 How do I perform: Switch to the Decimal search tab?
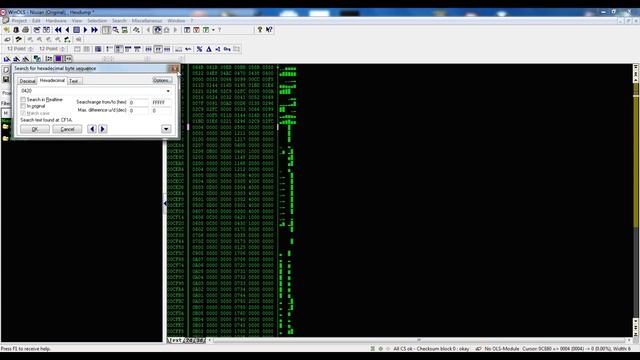pos(27,81)
